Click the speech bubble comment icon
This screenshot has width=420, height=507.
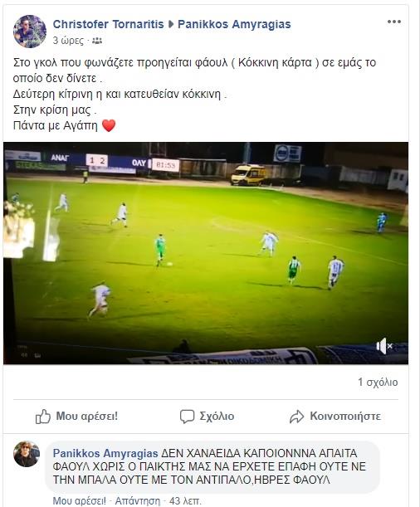click(x=187, y=417)
